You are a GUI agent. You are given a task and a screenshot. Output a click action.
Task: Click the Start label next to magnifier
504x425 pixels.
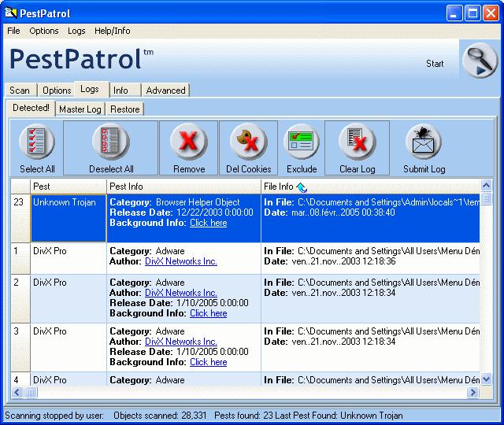[x=435, y=64]
